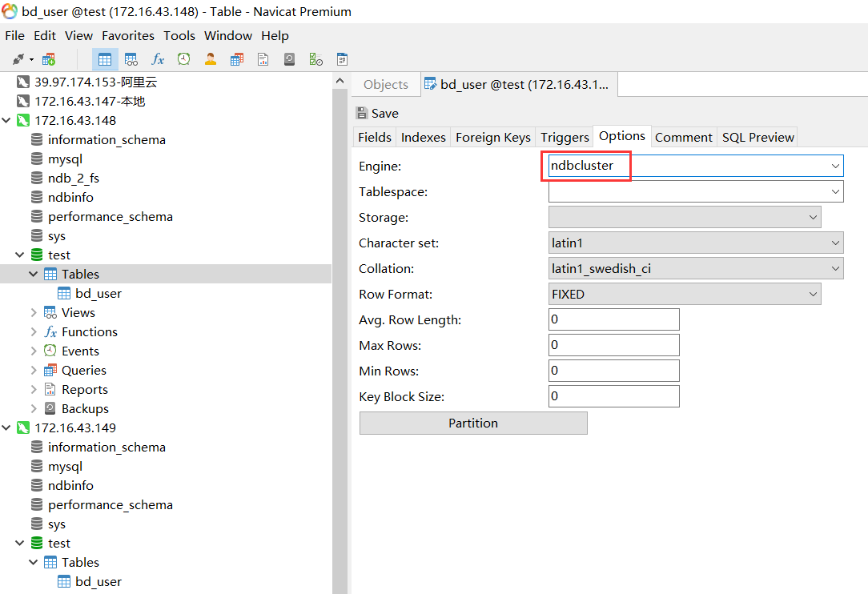
Task: Open the Edit menu
Action: pyautogui.click(x=45, y=35)
